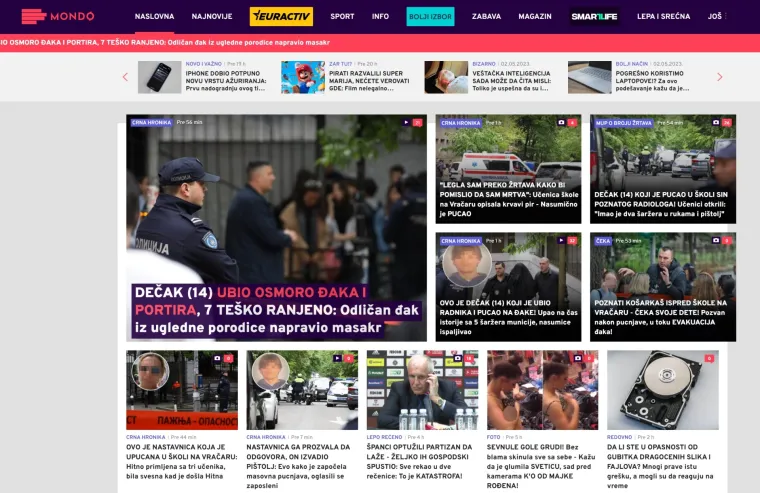This screenshot has width=760, height=493.
Task: Open 'Sevnule gole grudi' headline
Action: pos(541,466)
